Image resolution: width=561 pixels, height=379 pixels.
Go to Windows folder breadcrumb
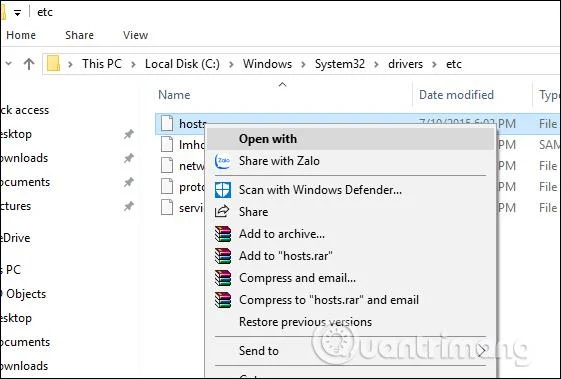tap(267, 64)
